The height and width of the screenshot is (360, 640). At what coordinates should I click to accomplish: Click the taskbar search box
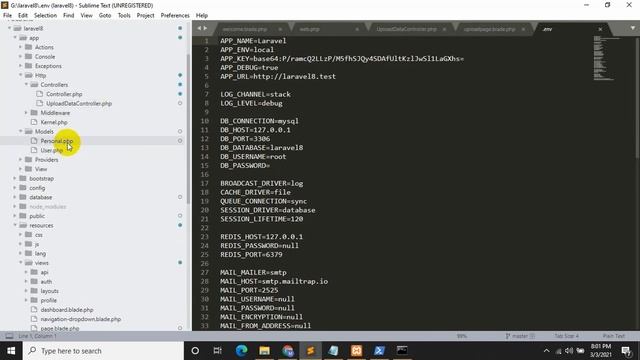point(104,351)
